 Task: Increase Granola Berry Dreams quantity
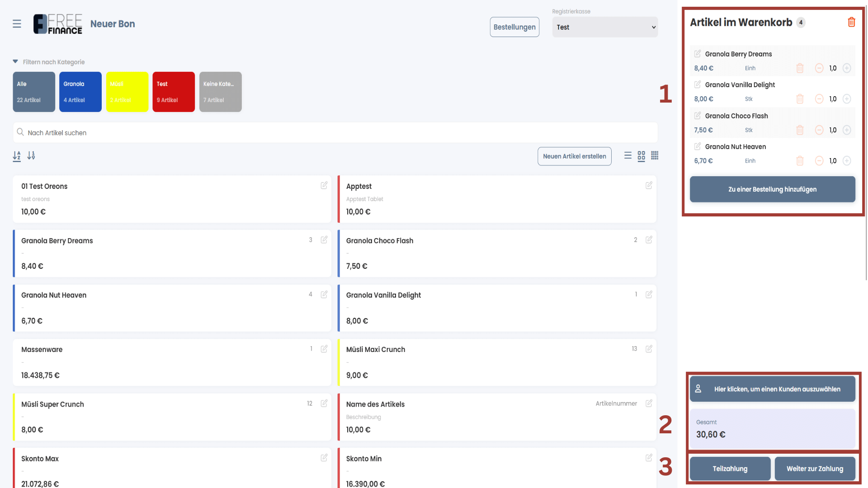pyautogui.click(x=847, y=68)
